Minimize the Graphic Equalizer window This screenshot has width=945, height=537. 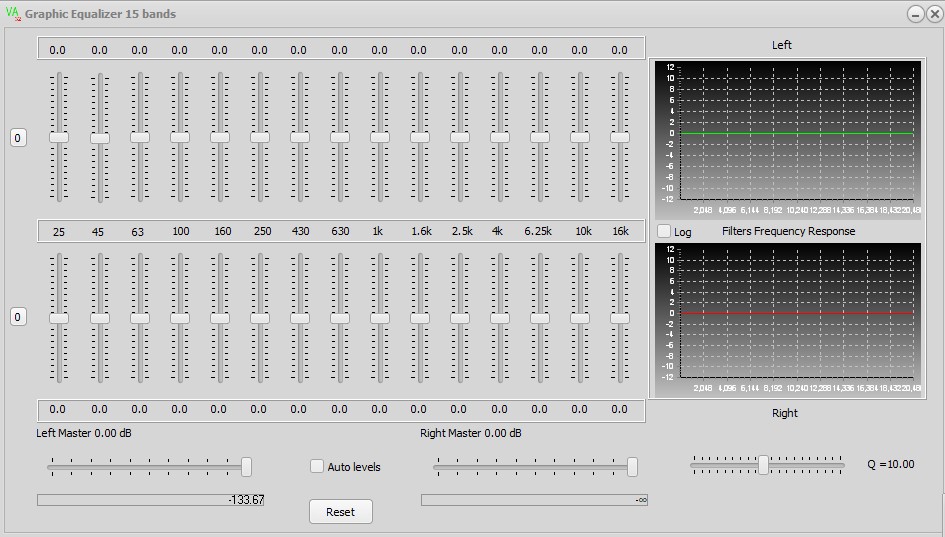(x=914, y=14)
